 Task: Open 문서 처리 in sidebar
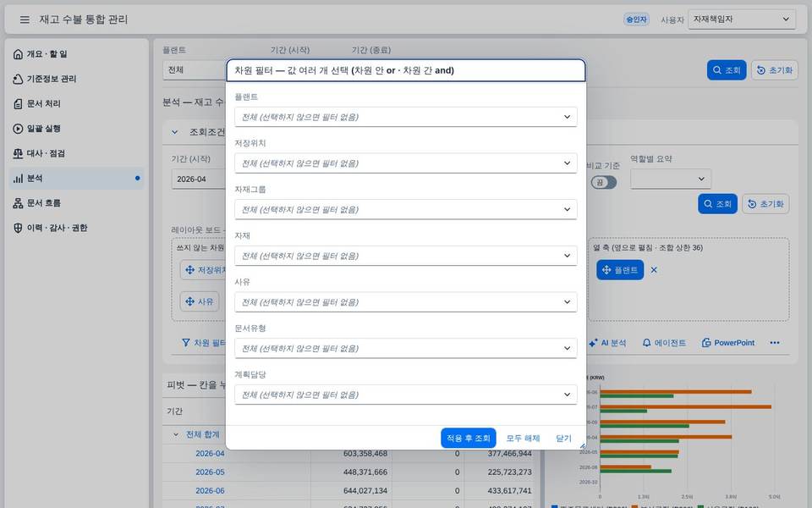point(77,103)
